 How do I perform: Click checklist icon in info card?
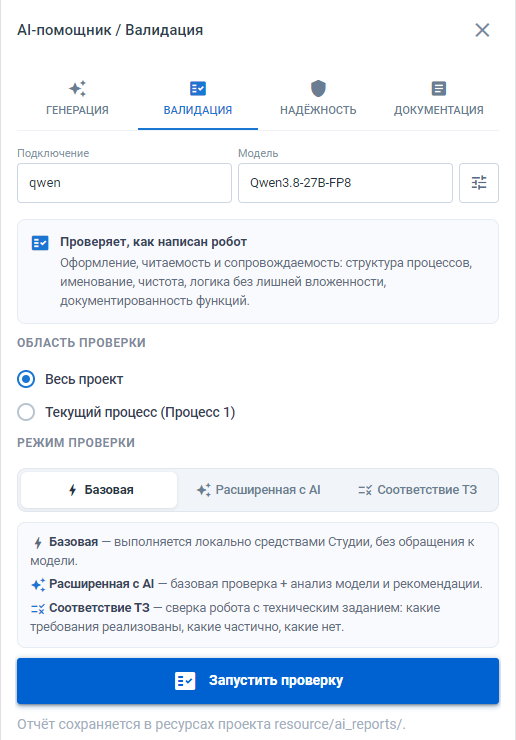pos(40,243)
